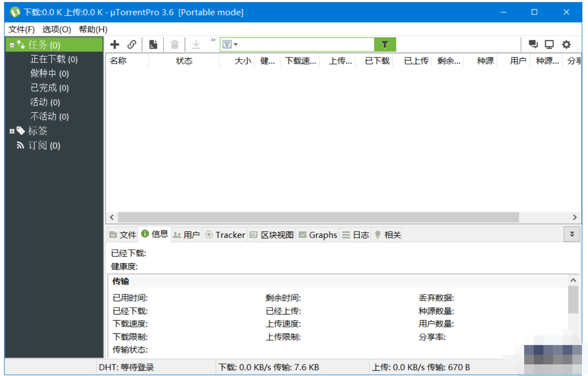Click inside the search filter field
588x376 pixels.
305,44
